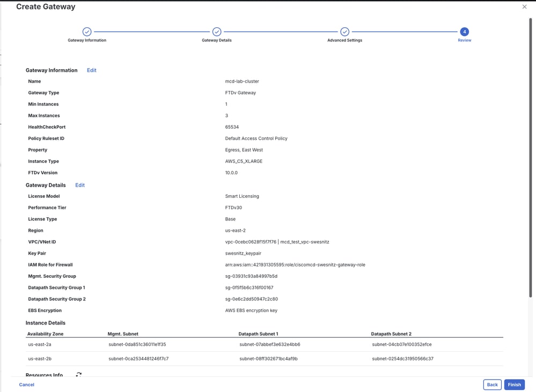Click the vertical scrollbar of the dialog
Screen dimensions: 536x392
[x=531, y=157]
